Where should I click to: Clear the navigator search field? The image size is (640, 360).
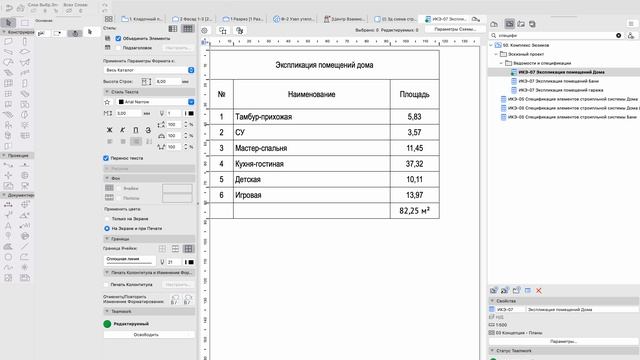click(618, 36)
